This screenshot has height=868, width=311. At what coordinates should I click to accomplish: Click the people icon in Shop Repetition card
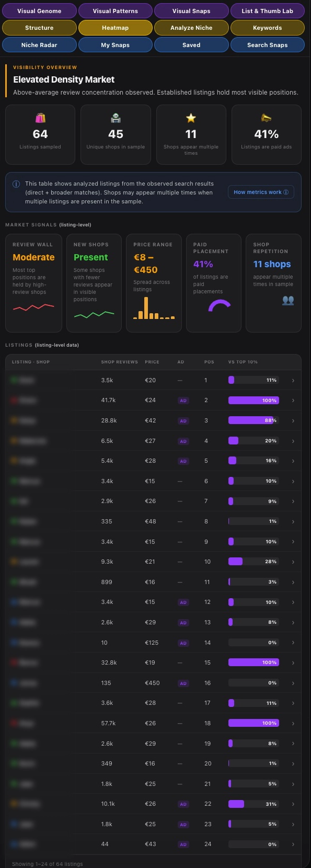288,300
